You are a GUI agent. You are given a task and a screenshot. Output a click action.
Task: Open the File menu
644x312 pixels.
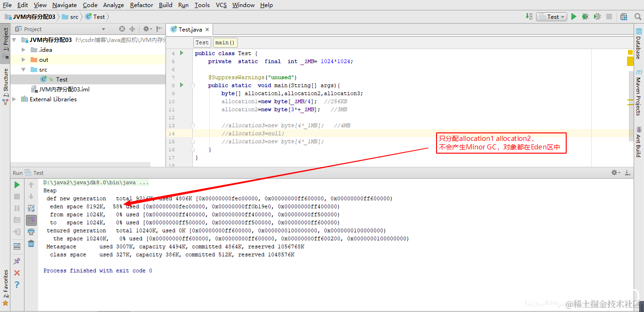(7, 5)
